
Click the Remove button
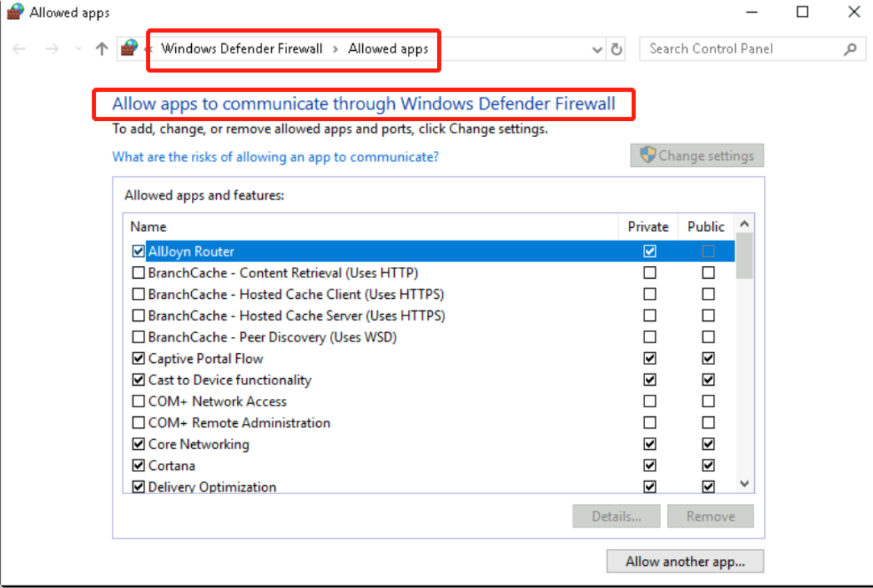click(x=710, y=516)
